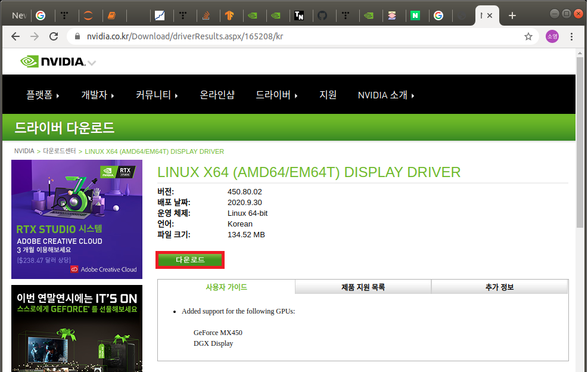Expand the 플랫폼 menu
588x372 pixels.
coord(42,95)
